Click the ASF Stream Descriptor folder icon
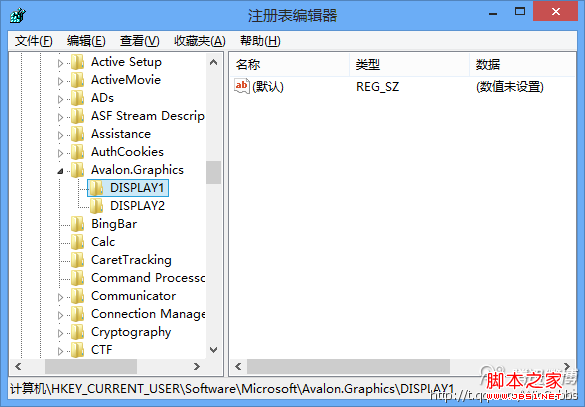The width and height of the screenshot is (585, 407). (78, 116)
